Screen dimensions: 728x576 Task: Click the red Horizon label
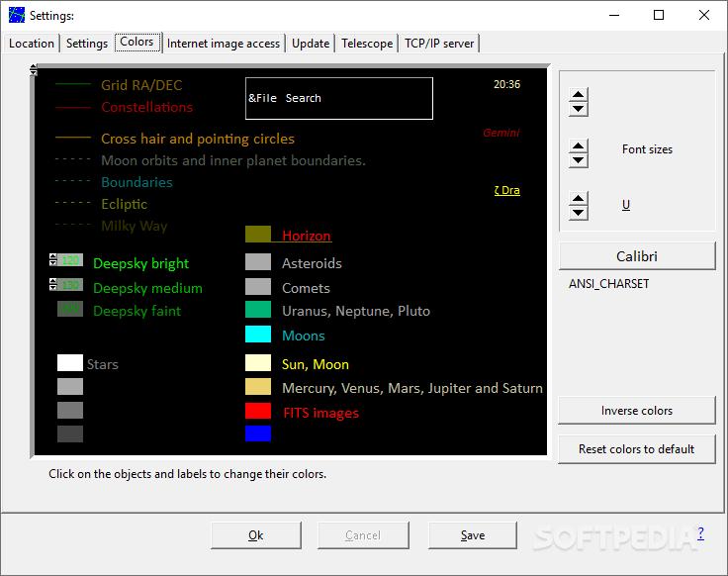307,236
